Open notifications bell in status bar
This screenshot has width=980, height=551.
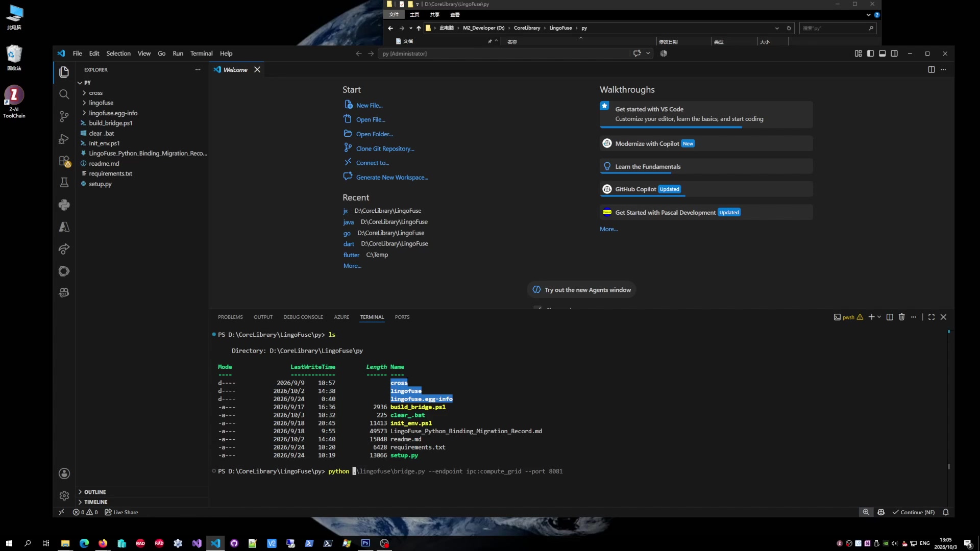coord(945,512)
